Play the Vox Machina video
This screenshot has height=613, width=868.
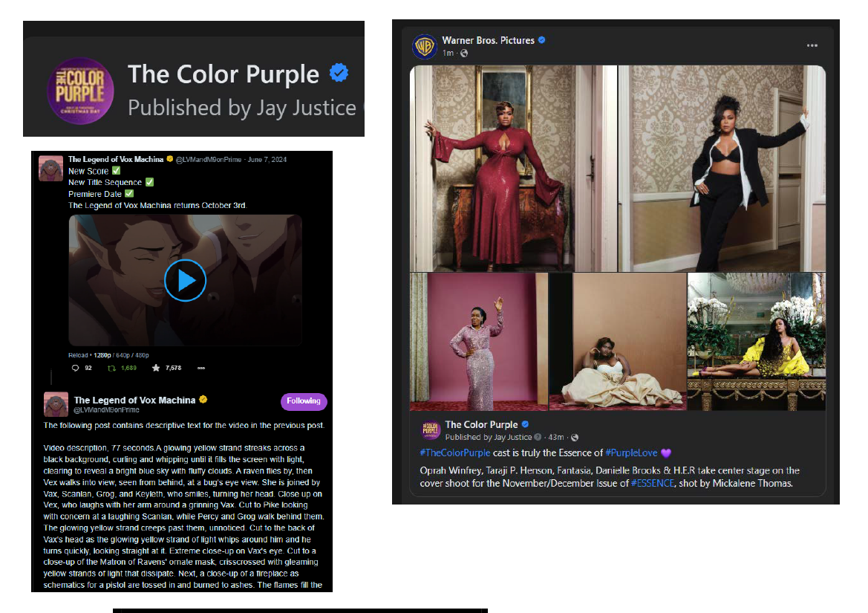coord(186,281)
